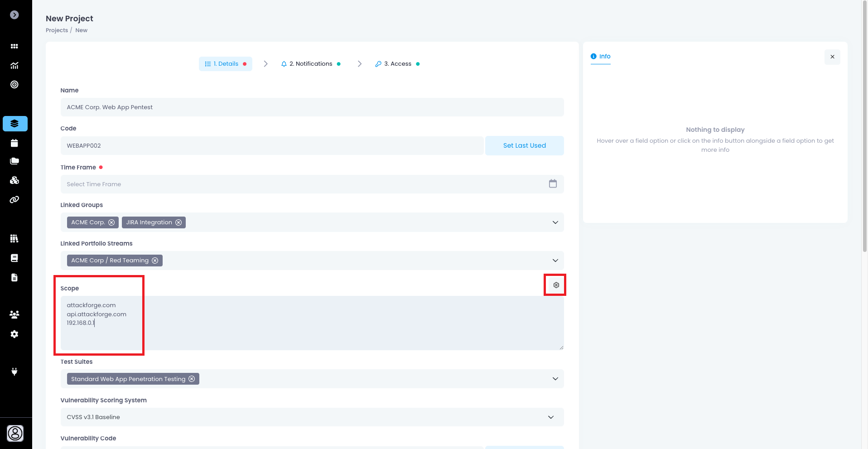Open the Time Frame calendar picker icon
868x449 pixels.
(553, 184)
